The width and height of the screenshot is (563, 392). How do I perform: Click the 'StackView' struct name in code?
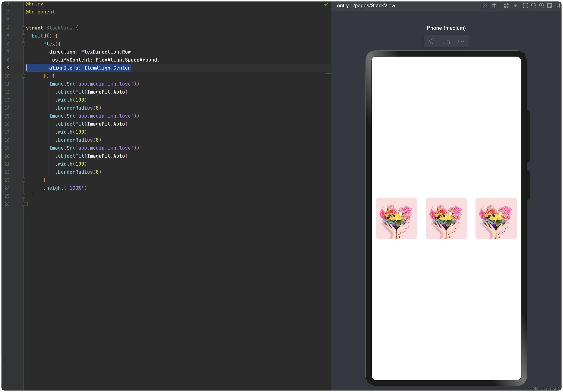click(59, 28)
